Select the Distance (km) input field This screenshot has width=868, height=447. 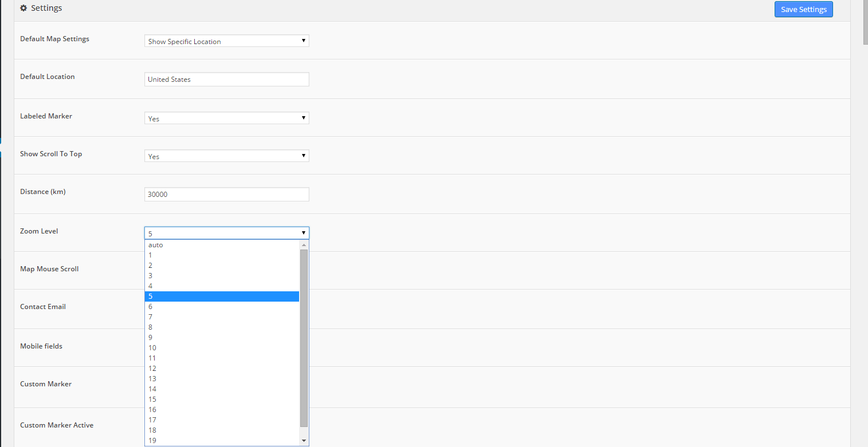(226, 194)
